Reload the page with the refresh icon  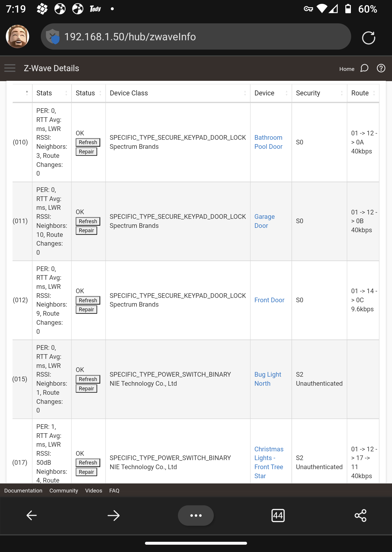(x=368, y=38)
